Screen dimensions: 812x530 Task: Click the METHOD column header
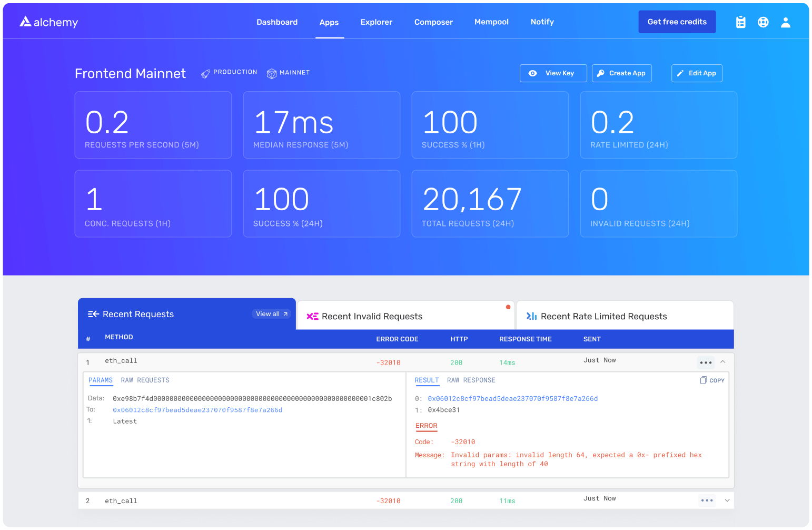(118, 337)
